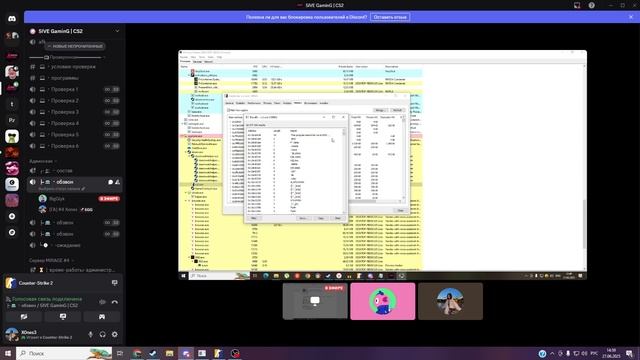Viewport: 640px width, 360px height.
Task: Select the pink avatar participant tile
Action: pyautogui.click(x=382, y=301)
